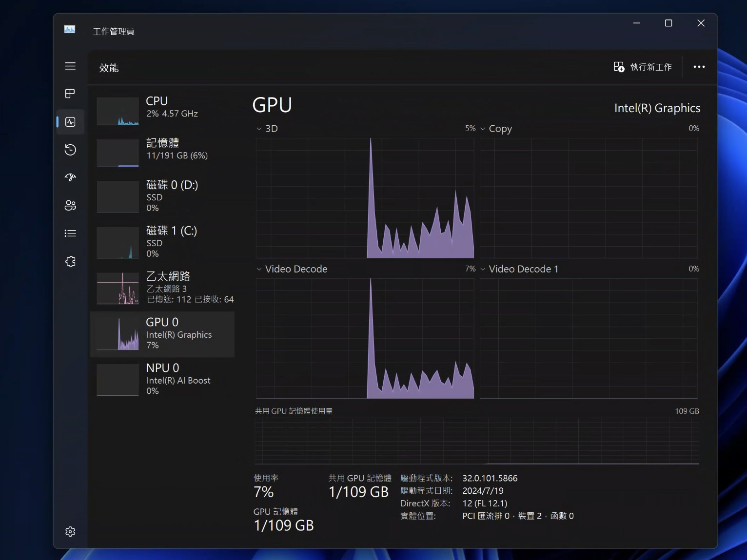Click the large GPU heading

click(272, 105)
